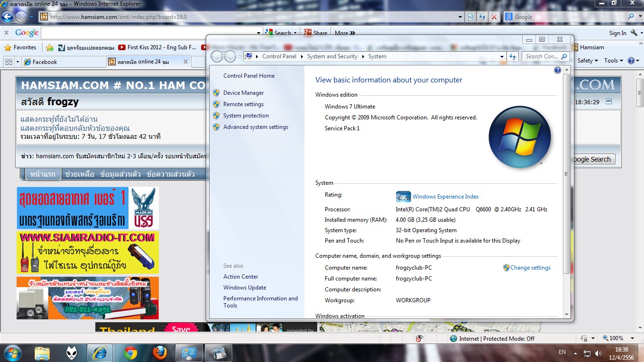Launch foobar2000 alien icon on the taskbar
Screen dimensions: 644x362
coord(72,353)
